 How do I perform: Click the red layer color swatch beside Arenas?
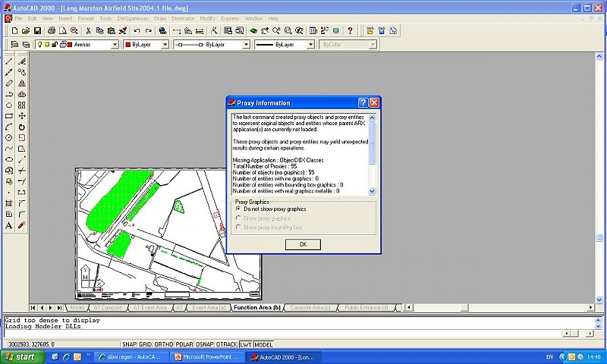[70, 45]
